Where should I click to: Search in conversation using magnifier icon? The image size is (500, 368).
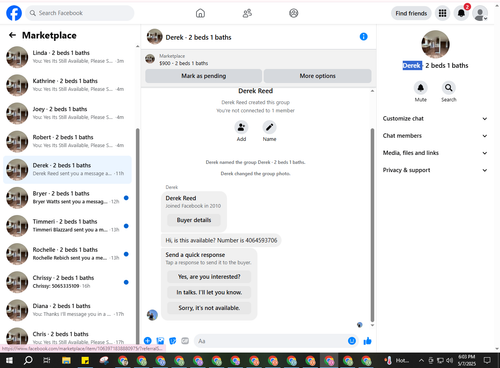point(449,88)
